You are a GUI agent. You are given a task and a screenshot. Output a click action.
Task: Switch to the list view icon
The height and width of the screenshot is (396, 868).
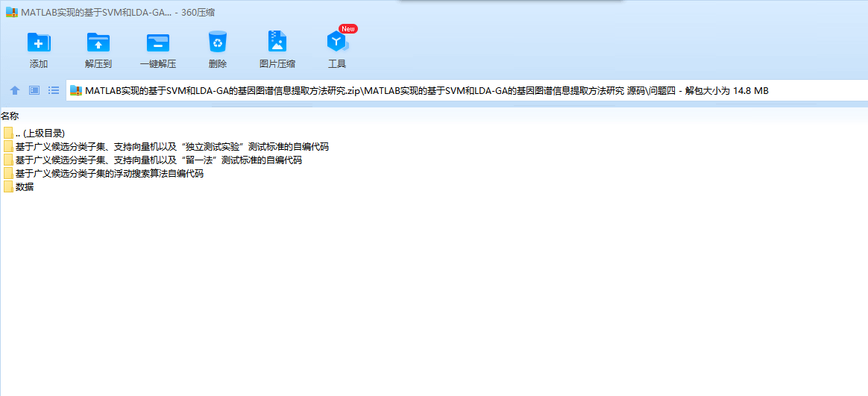click(54, 90)
